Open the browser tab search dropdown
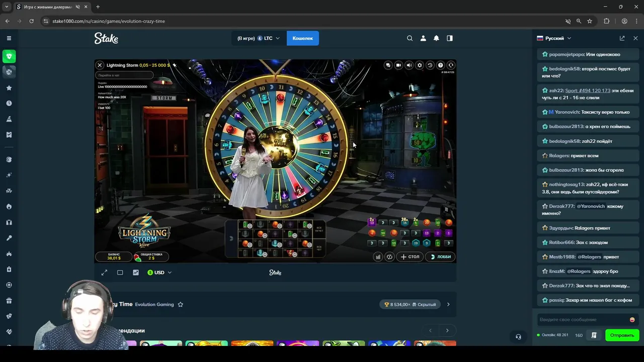The height and width of the screenshot is (362, 644). coord(7,7)
